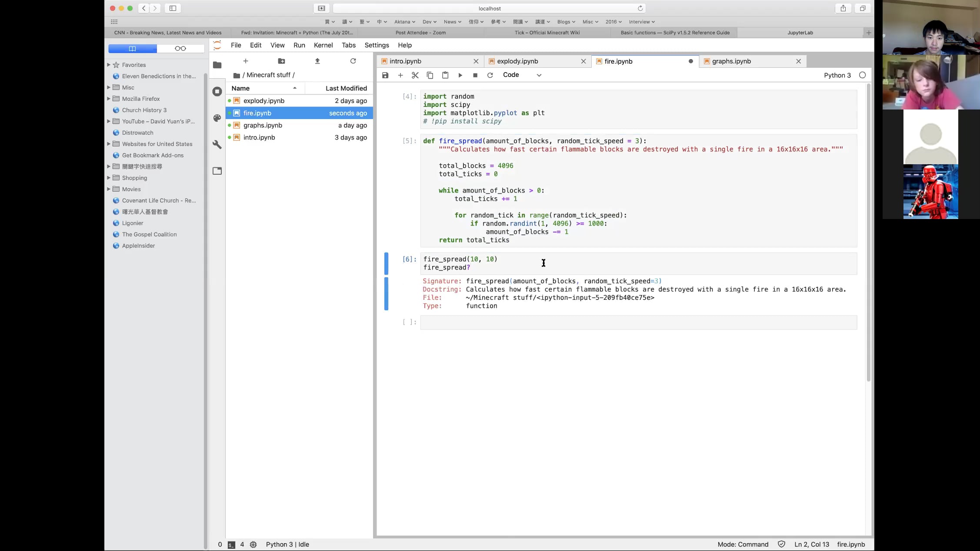Viewport: 980px width, 551px height.
Task: Collapse the Favorites section
Action: pyautogui.click(x=109, y=64)
